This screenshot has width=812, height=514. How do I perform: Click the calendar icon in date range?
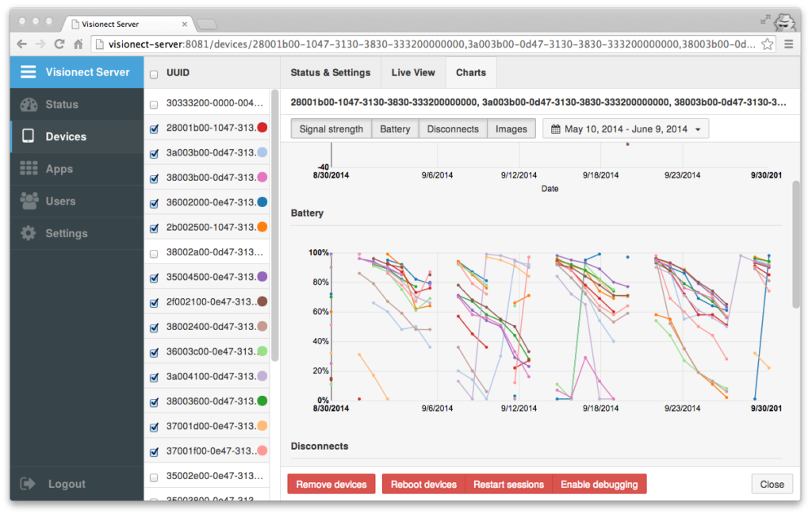click(556, 129)
